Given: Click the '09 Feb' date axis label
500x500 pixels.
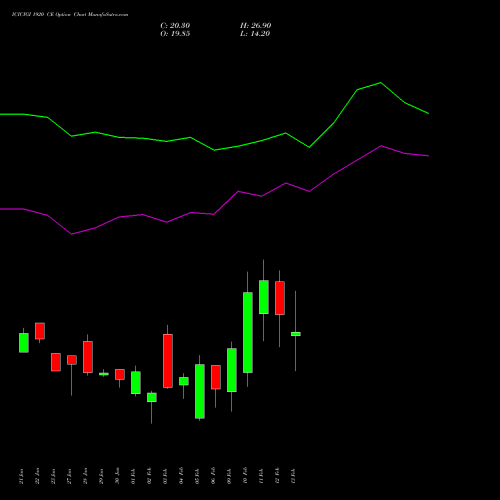Looking at the screenshot, I should [x=230, y=476].
